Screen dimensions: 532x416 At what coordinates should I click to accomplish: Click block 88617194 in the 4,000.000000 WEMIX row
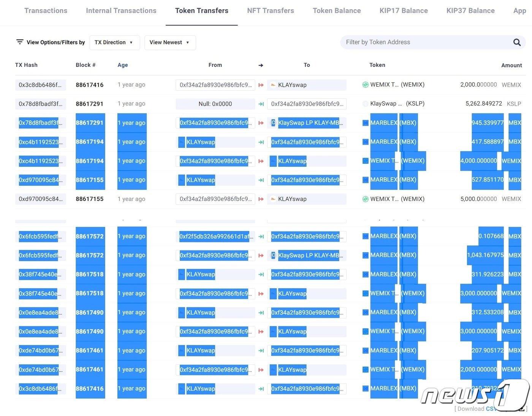(90, 161)
